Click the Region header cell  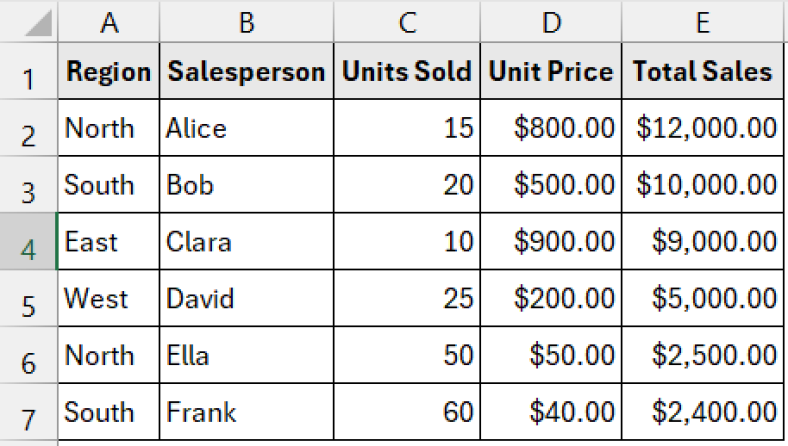click(109, 71)
